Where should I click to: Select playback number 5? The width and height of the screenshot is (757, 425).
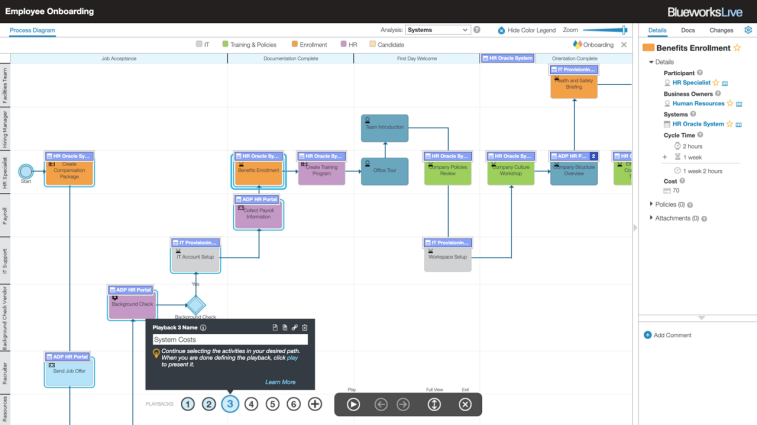coord(272,404)
